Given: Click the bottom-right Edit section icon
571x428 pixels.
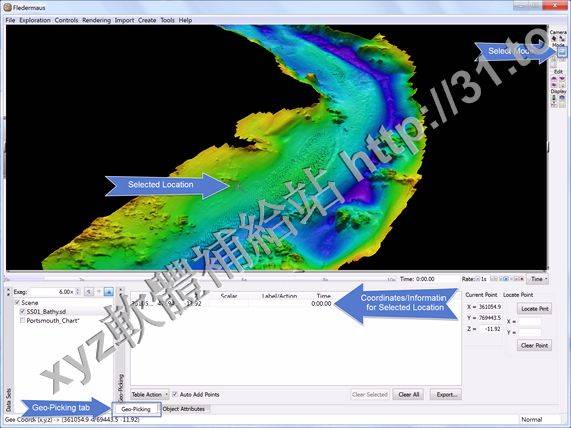Looking at the screenshot, I should [562, 85].
